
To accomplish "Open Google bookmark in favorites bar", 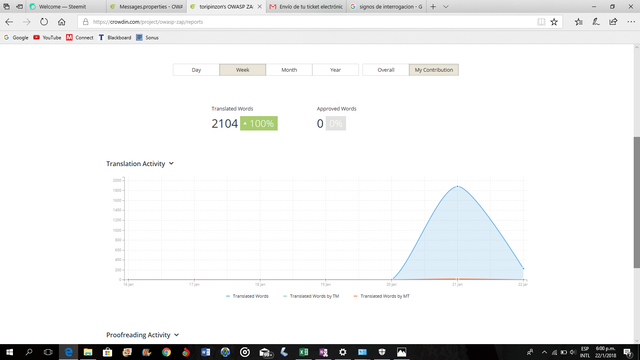I will pyautogui.click(x=16, y=38).
